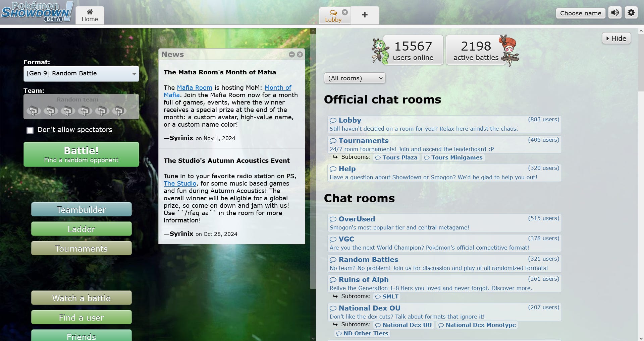Open the settings gear icon
The height and width of the screenshot is (341, 644).
(x=631, y=12)
